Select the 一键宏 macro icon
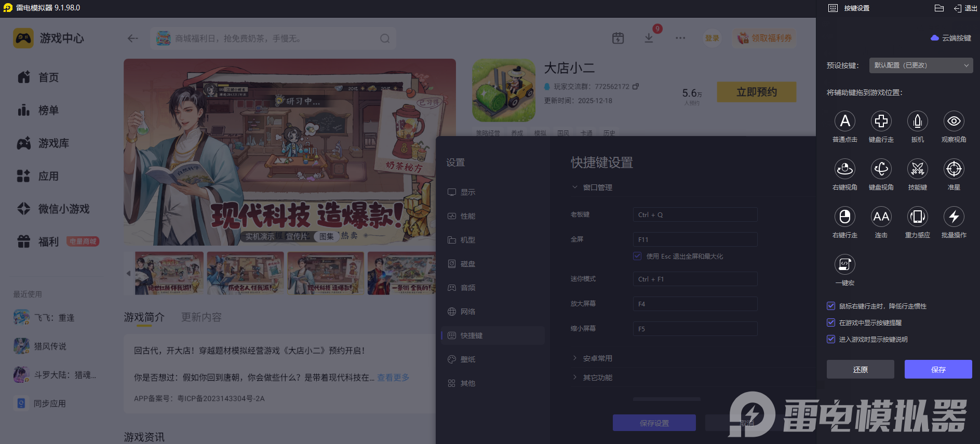 844,265
